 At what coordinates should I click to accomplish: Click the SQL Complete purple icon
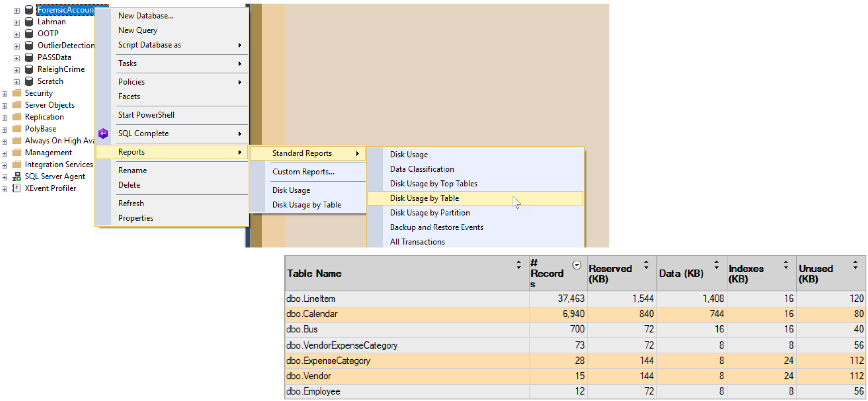(x=103, y=133)
